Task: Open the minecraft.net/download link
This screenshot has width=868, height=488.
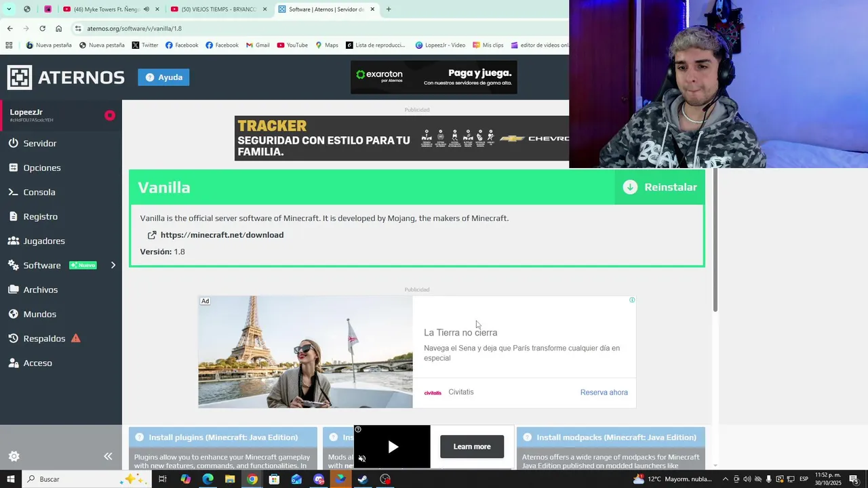Action: [x=216, y=235]
